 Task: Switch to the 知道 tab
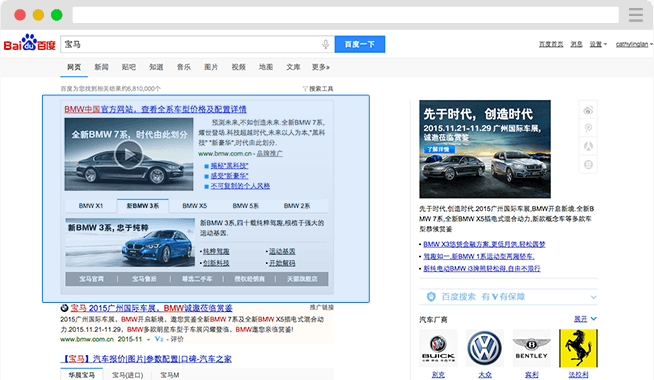click(x=156, y=67)
